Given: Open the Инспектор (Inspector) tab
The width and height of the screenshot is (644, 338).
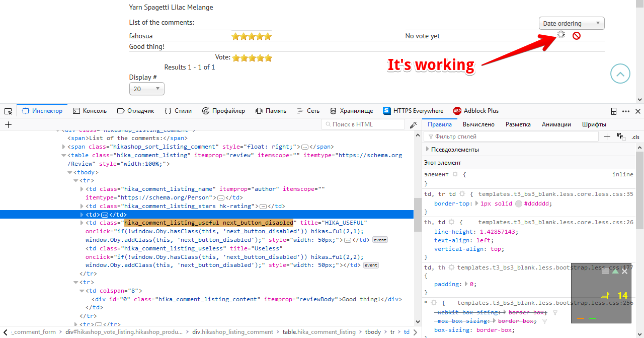Looking at the screenshot, I should click(42, 111).
